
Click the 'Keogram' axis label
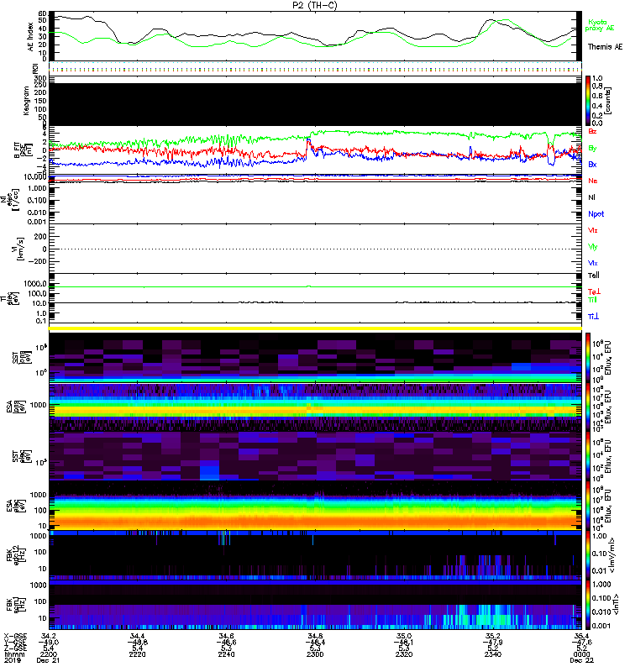(x=26, y=101)
